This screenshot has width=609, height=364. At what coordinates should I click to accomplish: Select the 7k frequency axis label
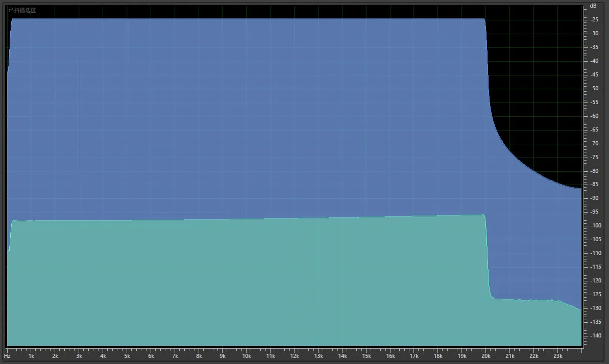click(x=175, y=356)
